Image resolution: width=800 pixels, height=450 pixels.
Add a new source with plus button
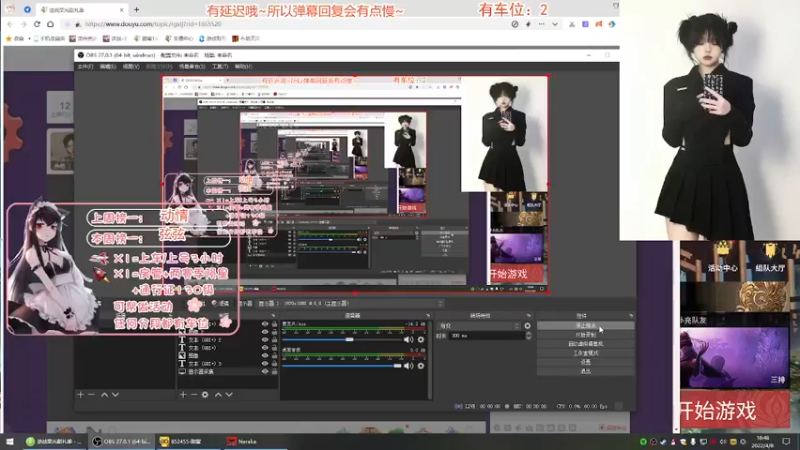tap(183, 394)
